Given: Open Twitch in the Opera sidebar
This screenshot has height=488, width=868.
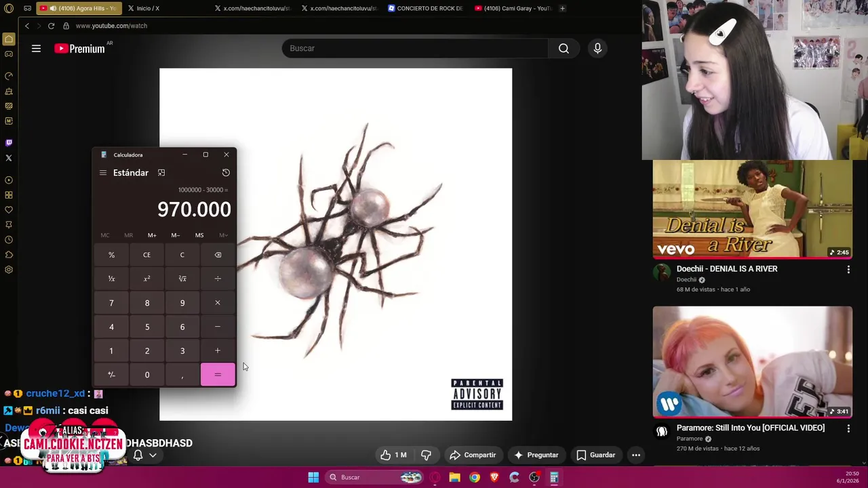Looking at the screenshot, I should (9, 143).
